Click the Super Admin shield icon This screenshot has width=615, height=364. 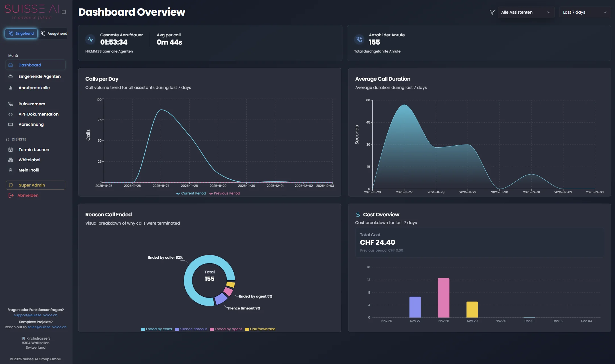point(11,185)
